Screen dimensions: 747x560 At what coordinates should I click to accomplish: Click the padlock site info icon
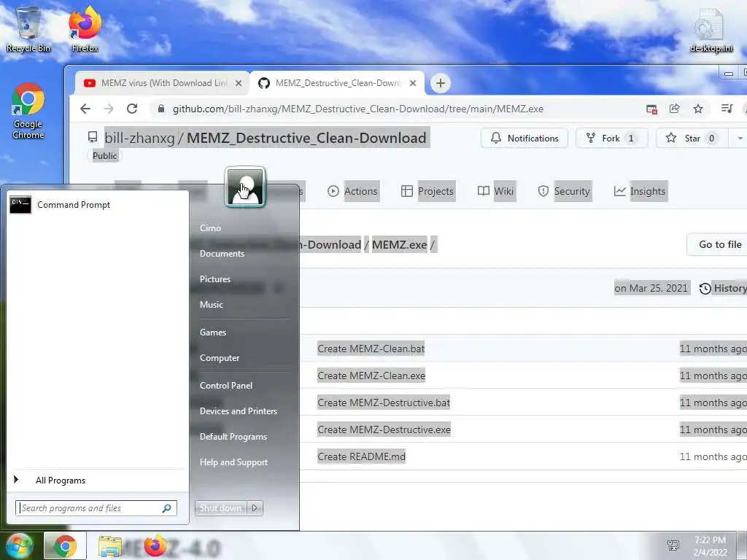tap(161, 109)
